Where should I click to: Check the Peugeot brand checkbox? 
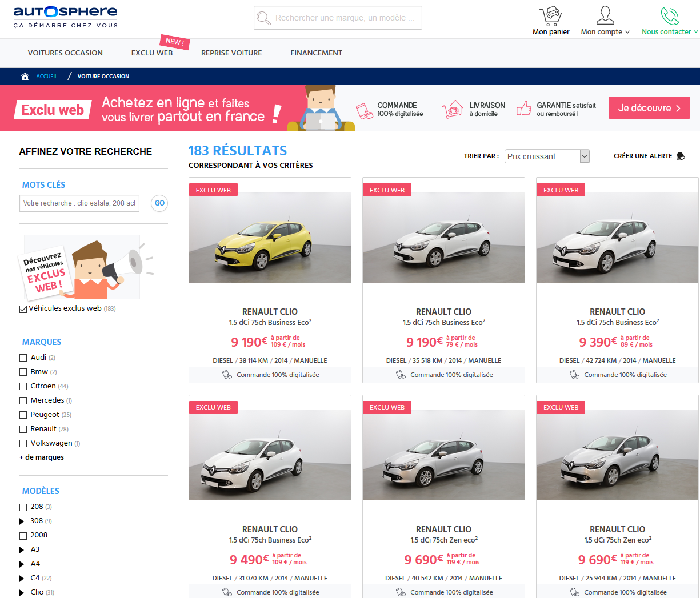(x=23, y=414)
